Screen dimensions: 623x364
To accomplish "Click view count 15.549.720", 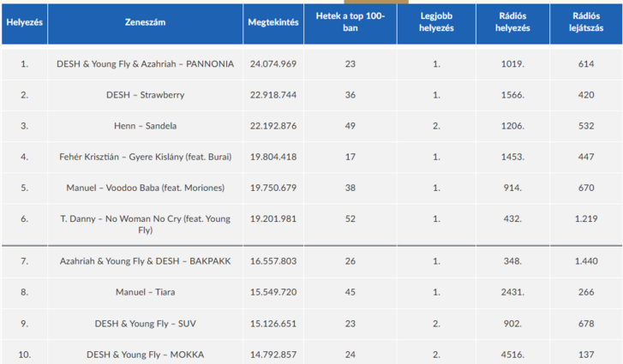I will (273, 292).
